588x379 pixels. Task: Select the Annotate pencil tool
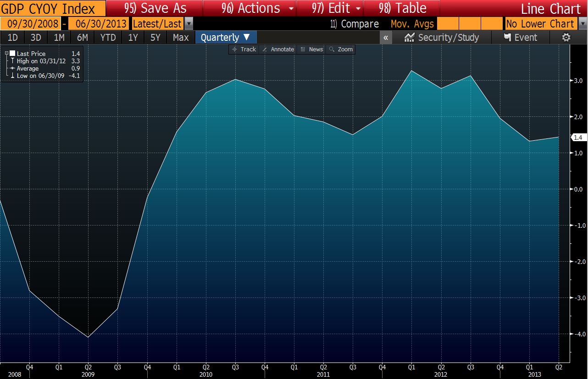278,49
